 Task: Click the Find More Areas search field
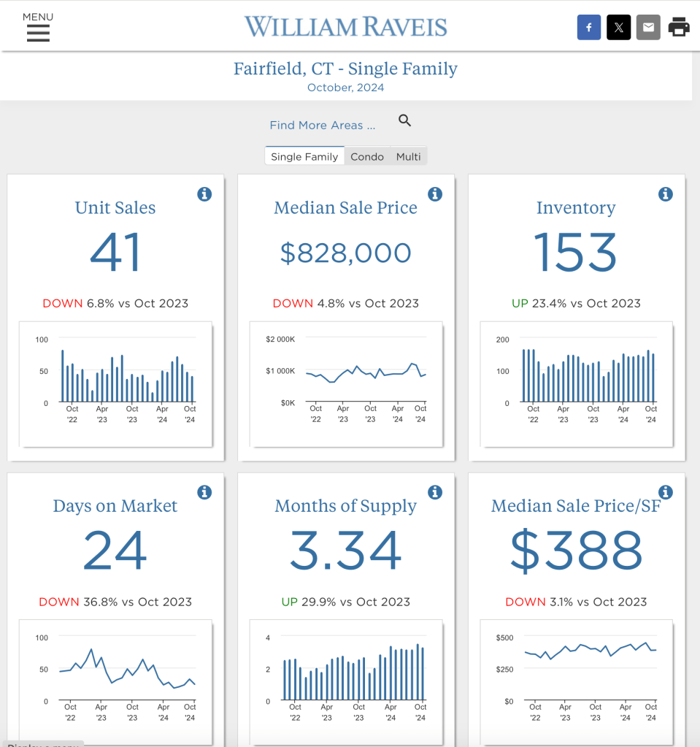click(323, 125)
